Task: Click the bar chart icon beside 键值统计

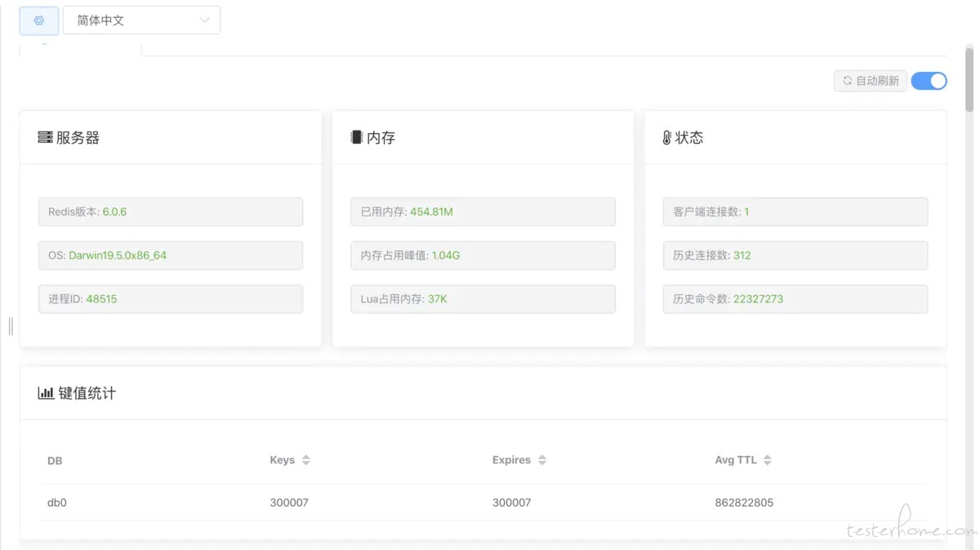Action: pyautogui.click(x=46, y=393)
